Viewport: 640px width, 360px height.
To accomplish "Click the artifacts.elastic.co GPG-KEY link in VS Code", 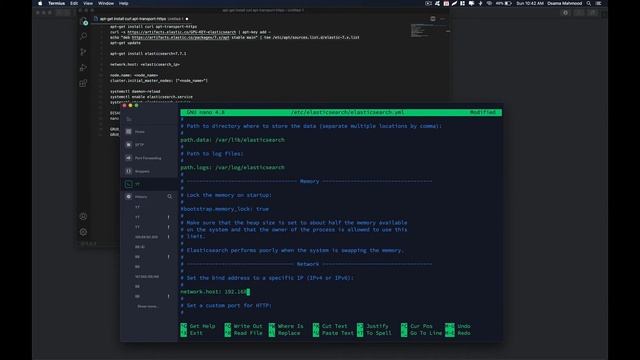I will click(182, 32).
